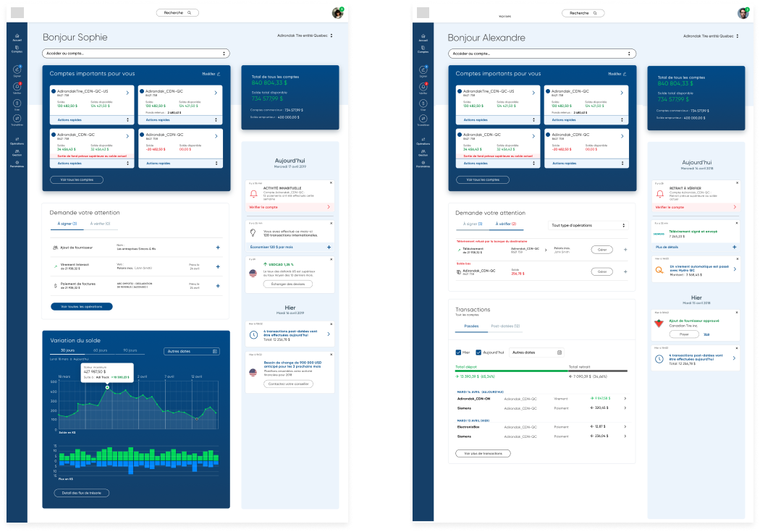The width and height of the screenshot is (760, 532).
Task: Open Accéder au compte dropdown on Sophie dashboard
Action: [x=136, y=54]
